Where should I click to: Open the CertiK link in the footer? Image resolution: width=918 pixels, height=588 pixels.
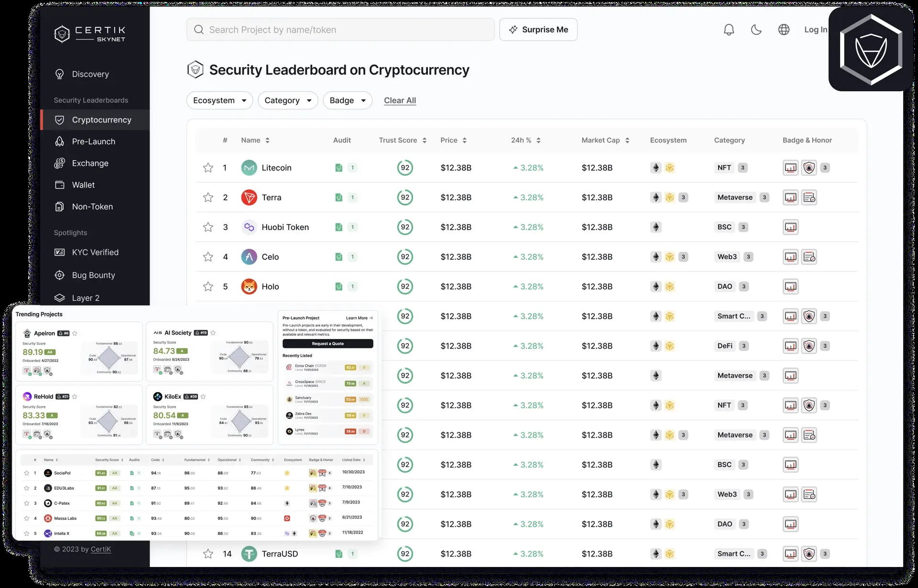(101, 549)
